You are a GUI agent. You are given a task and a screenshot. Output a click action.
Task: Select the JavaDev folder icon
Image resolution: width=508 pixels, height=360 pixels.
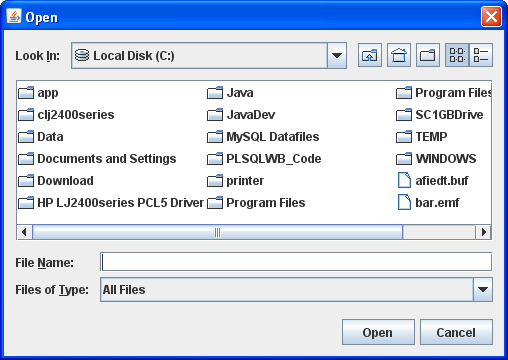215,115
